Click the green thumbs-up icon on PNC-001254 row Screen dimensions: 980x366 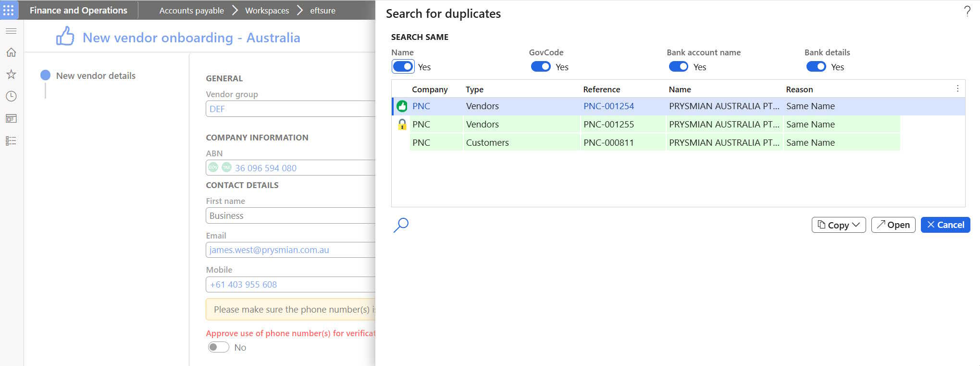click(x=402, y=106)
